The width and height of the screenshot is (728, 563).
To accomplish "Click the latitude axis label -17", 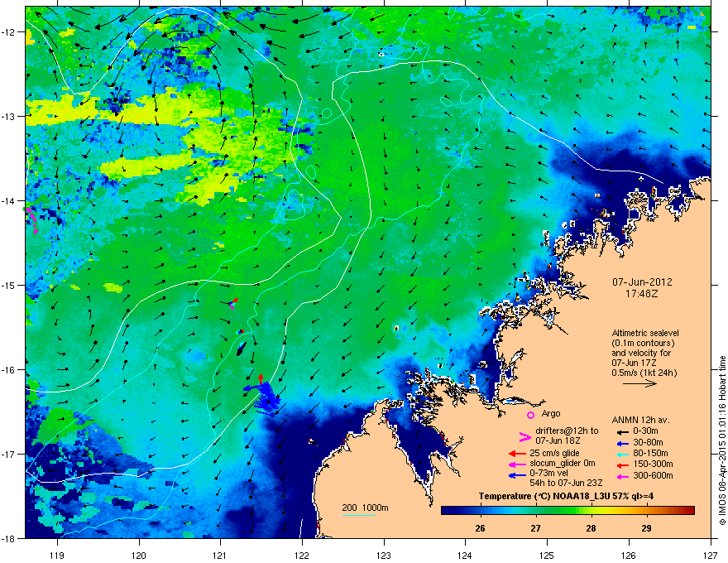I will 9,454.
